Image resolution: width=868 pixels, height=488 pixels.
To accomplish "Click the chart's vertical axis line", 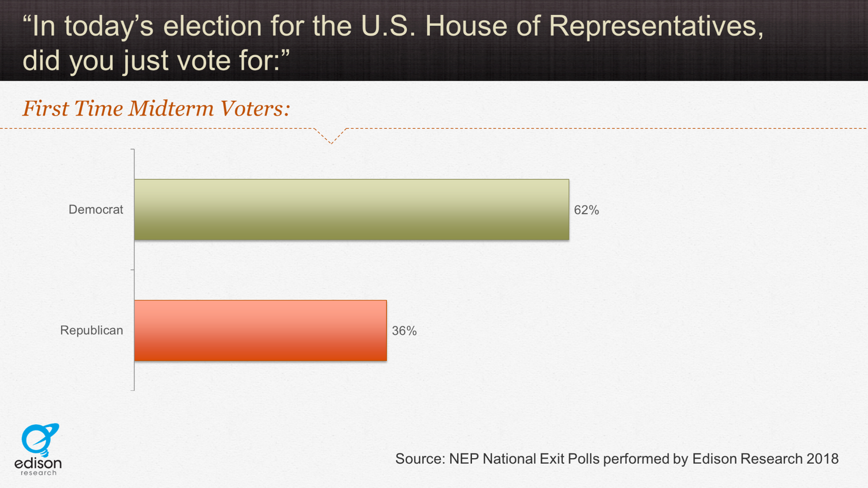I will tap(134, 270).
